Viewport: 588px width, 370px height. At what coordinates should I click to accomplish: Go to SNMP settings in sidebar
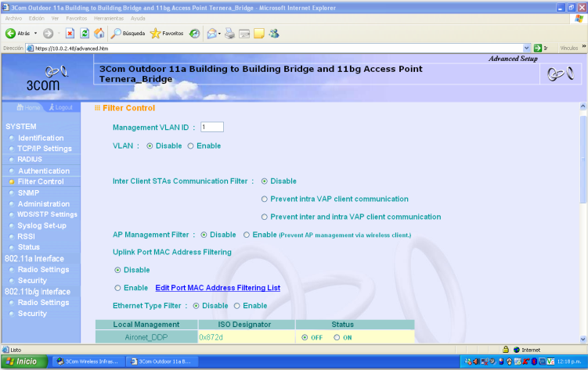click(x=28, y=192)
